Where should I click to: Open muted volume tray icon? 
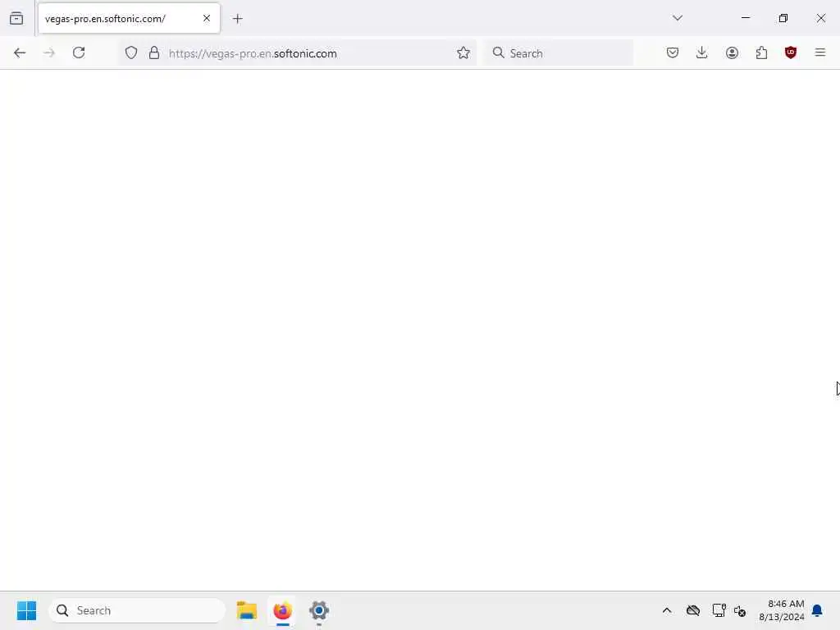[741, 610]
